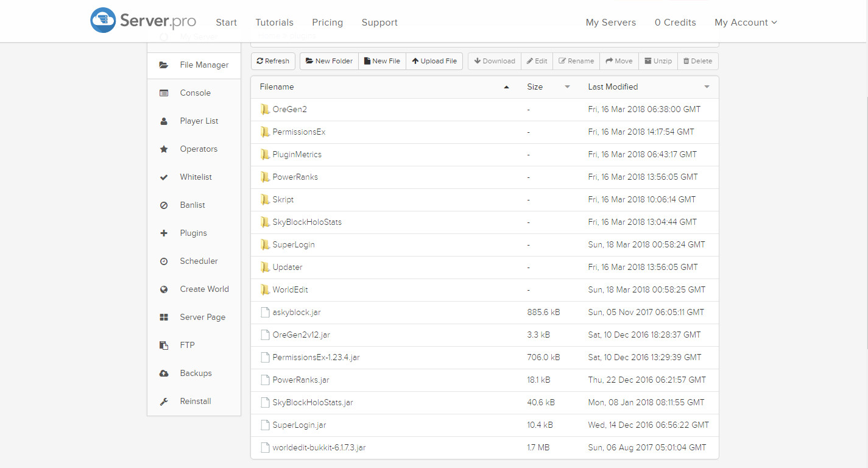The width and height of the screenshot is (868, 468).
Task: Click the Scheduler clock icon
Action: click(164, 261)
